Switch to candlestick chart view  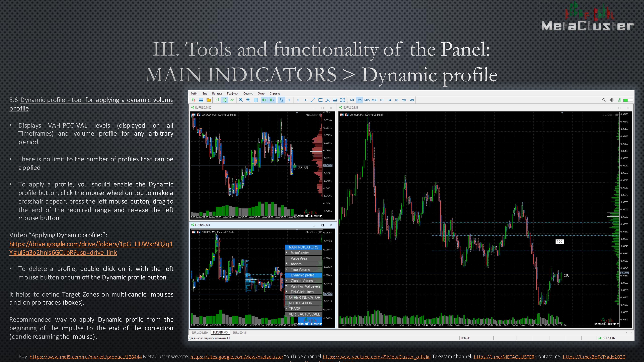coord(225,100)
